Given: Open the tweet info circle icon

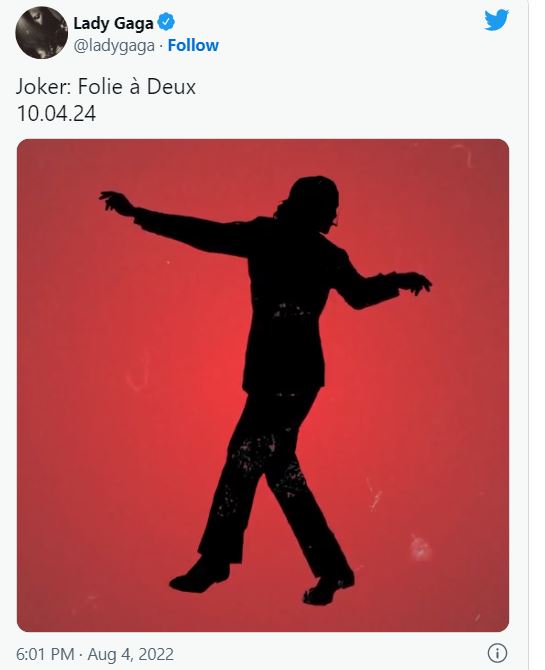Looking at the screenshot, I should click(497, 653).
